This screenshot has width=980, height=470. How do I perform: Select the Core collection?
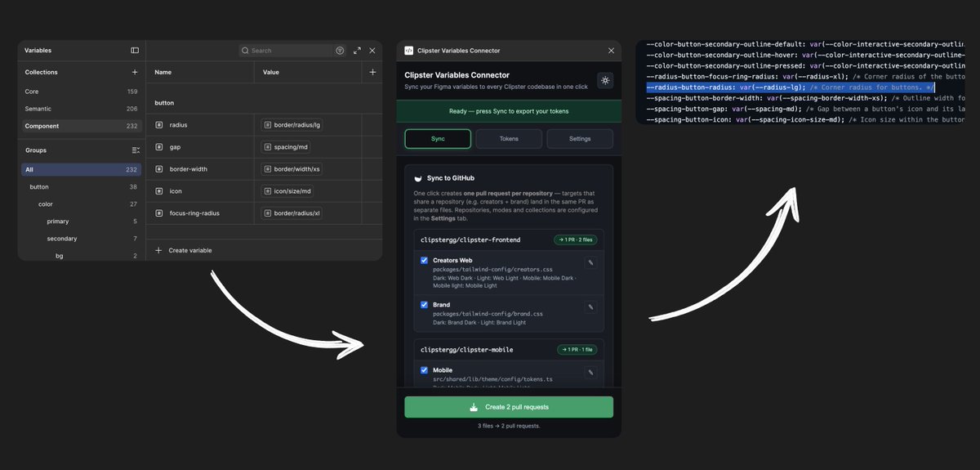(x=81, y=92)
